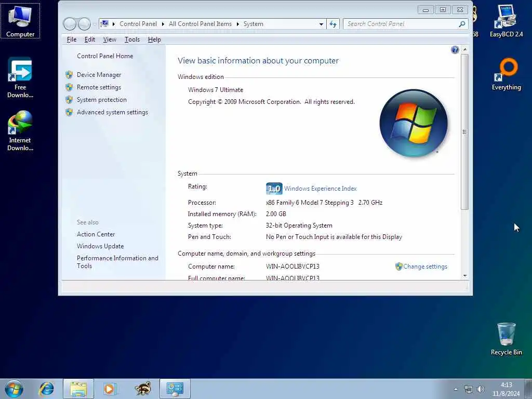
Task: Click the vertical scrollbar thumb
Action: click(464, 132)
